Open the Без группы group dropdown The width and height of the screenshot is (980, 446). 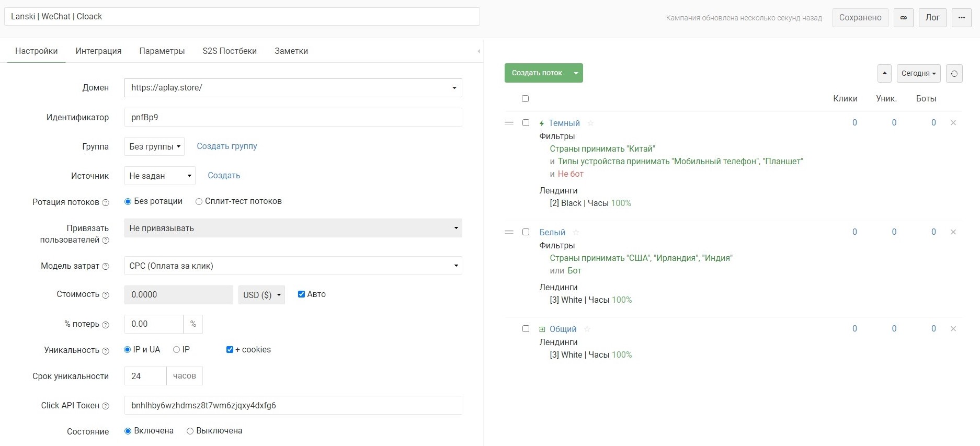coord(155,146)
